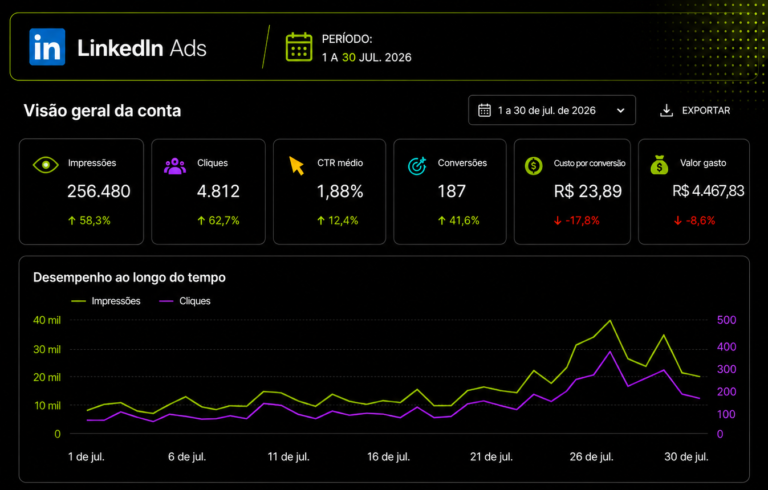768x490 pixels.
Task: Click the 400 right axis label
Action: (x=726, y=347)
